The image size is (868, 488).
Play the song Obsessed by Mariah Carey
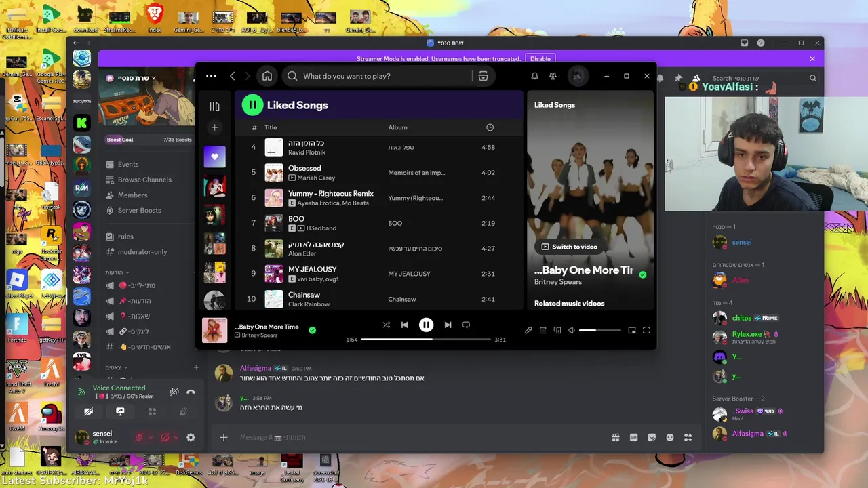pos(379,172)
